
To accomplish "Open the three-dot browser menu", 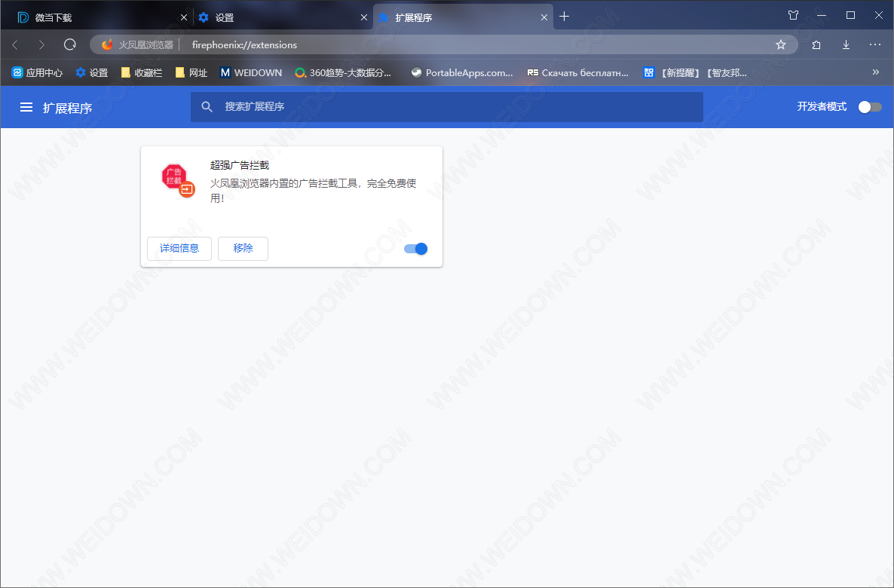I will [875, 44].
